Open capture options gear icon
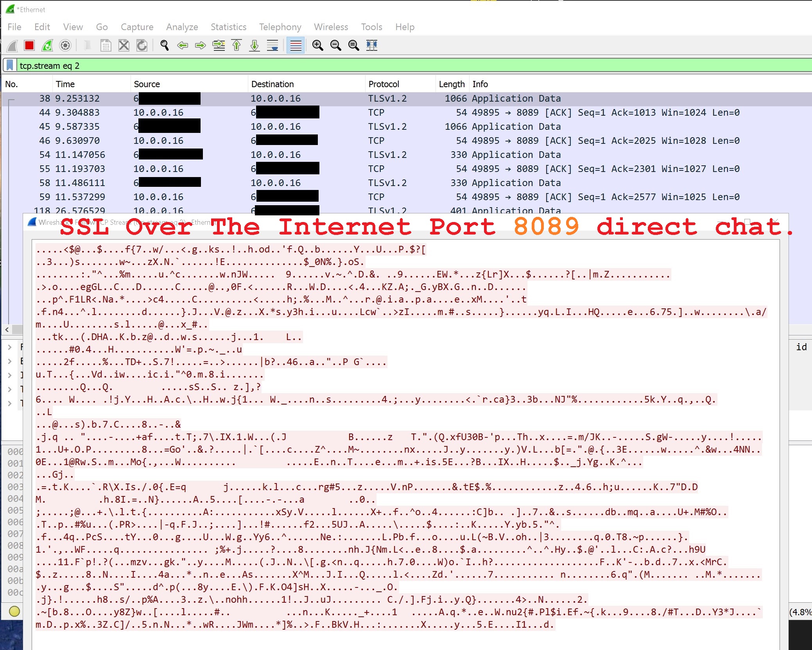This screenshot has height=650, width=812. [65, 46]
